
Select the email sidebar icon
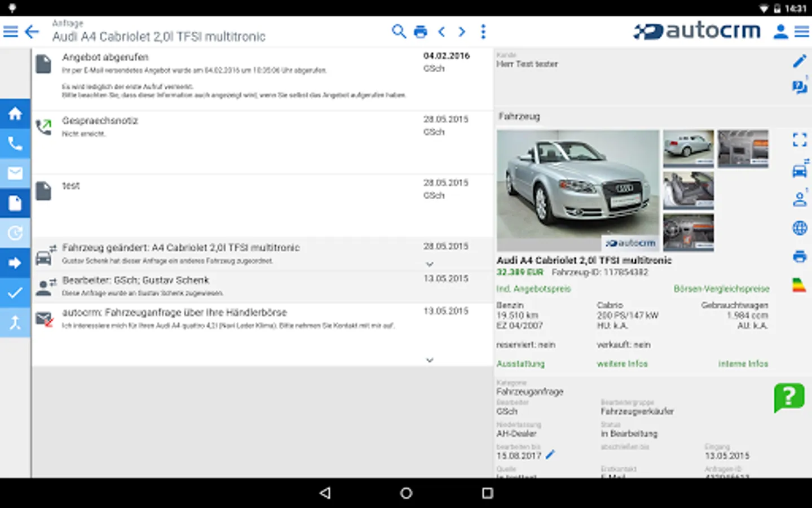tap(15, 173)
